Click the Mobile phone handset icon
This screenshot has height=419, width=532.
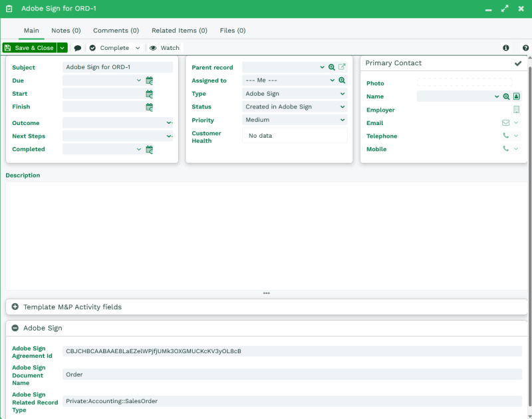pos(505,148)
